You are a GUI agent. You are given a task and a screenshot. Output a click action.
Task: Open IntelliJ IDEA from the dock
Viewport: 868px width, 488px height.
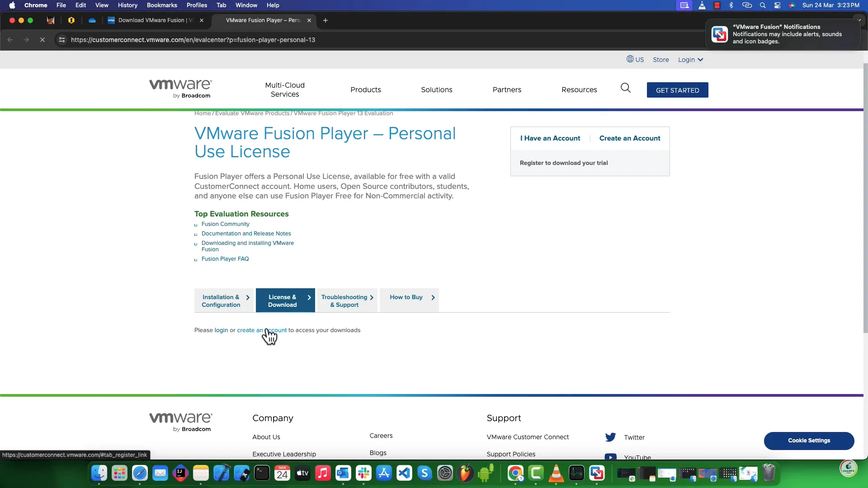(180, 473)
